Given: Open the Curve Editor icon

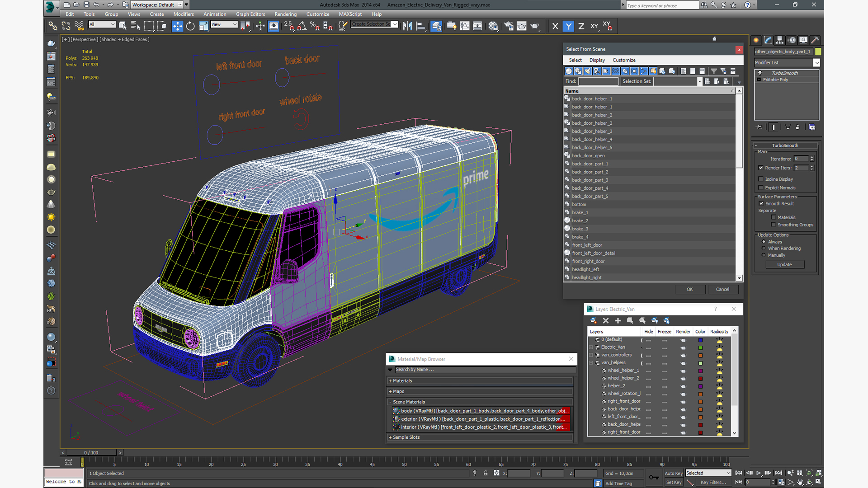Looking at the screenshot, I should point(464,26).
